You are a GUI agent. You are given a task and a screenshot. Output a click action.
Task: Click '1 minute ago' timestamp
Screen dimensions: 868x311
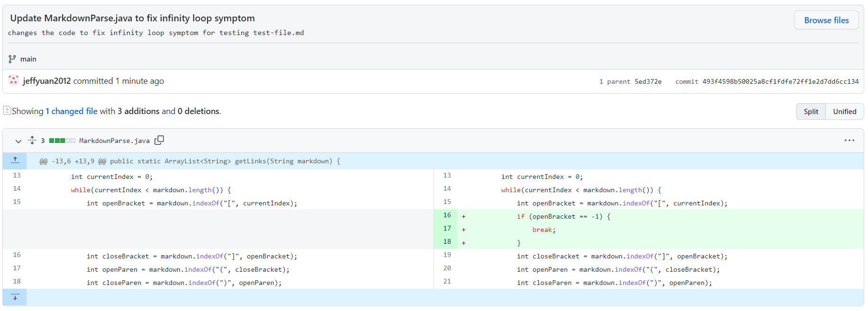(140, 81)
